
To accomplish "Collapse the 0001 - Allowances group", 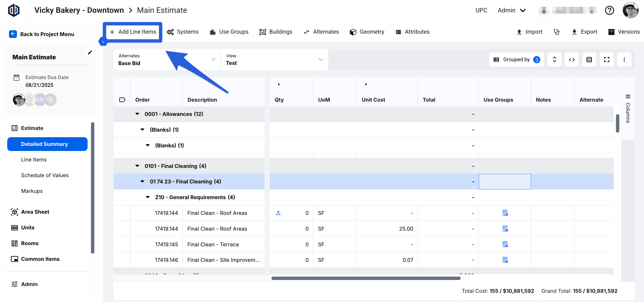I will 137,114.
